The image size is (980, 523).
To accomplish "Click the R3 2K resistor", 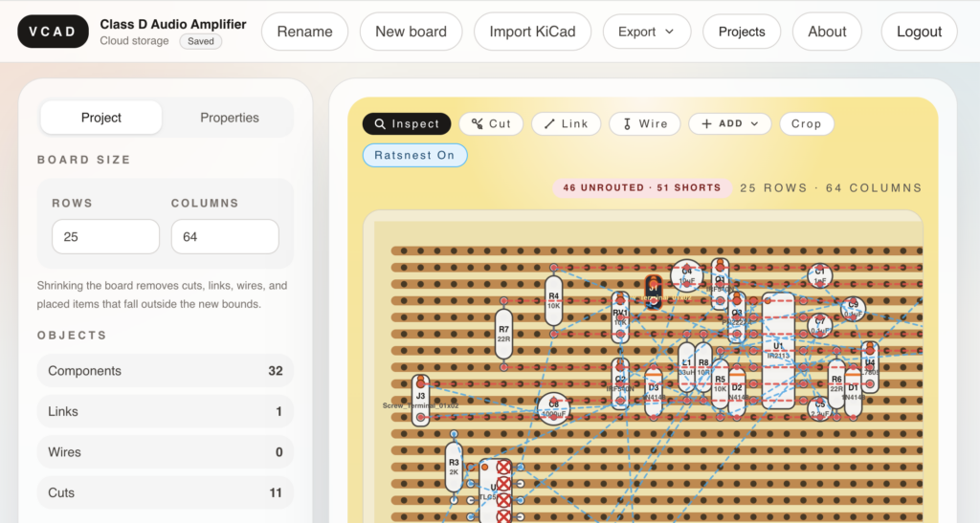I will pos(454,467).
